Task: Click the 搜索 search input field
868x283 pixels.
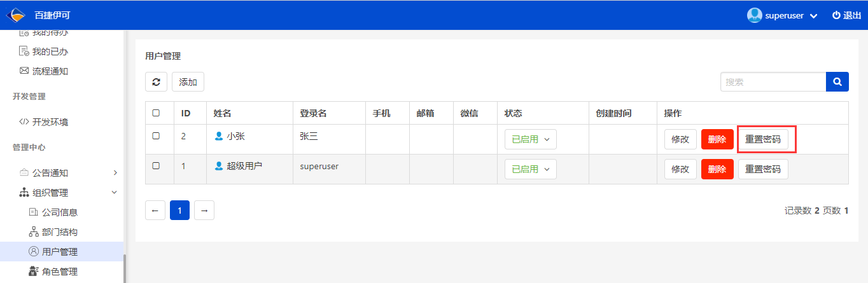Action: [x=773, y=82]
